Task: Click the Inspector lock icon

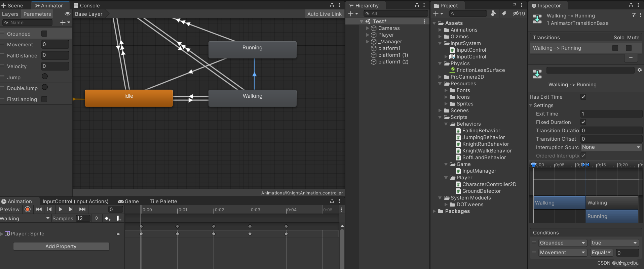Action: pyautogui.click(x=631, y=5)
